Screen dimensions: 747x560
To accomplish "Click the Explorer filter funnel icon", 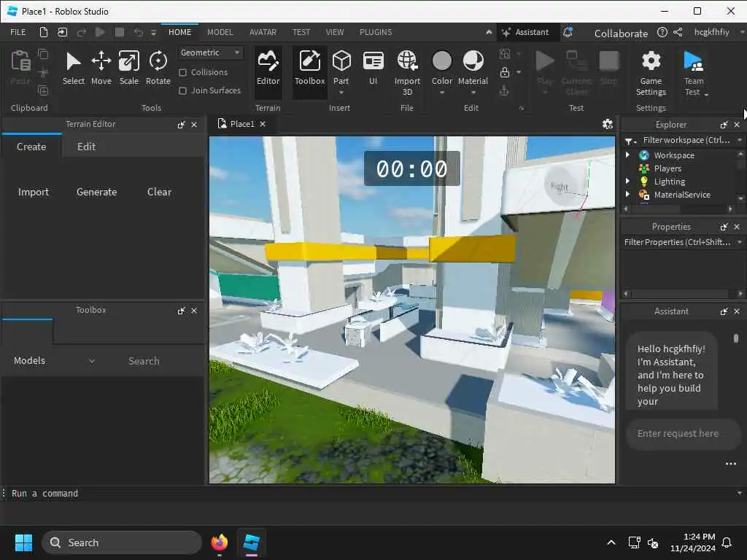I will [x=630, y=141].
